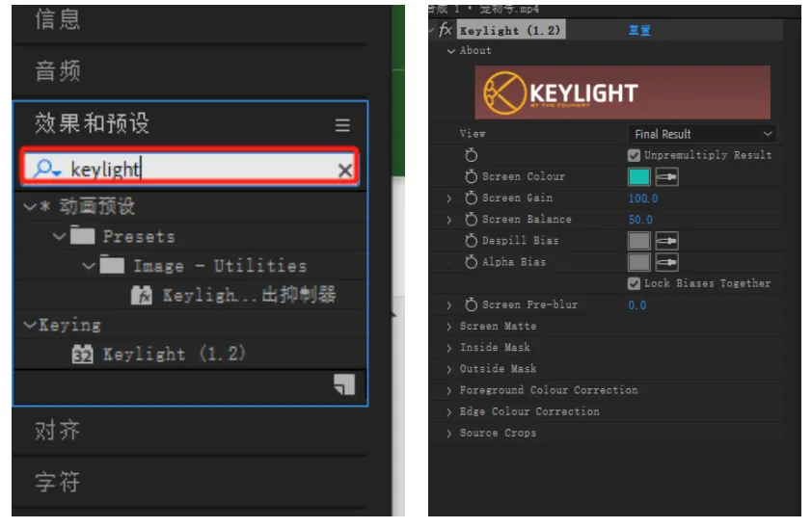Image resolution: width=812 pixels, height=528 pixels.
Task: Click the Screen Balance value 50.0
Action: [x=640, y=220]
